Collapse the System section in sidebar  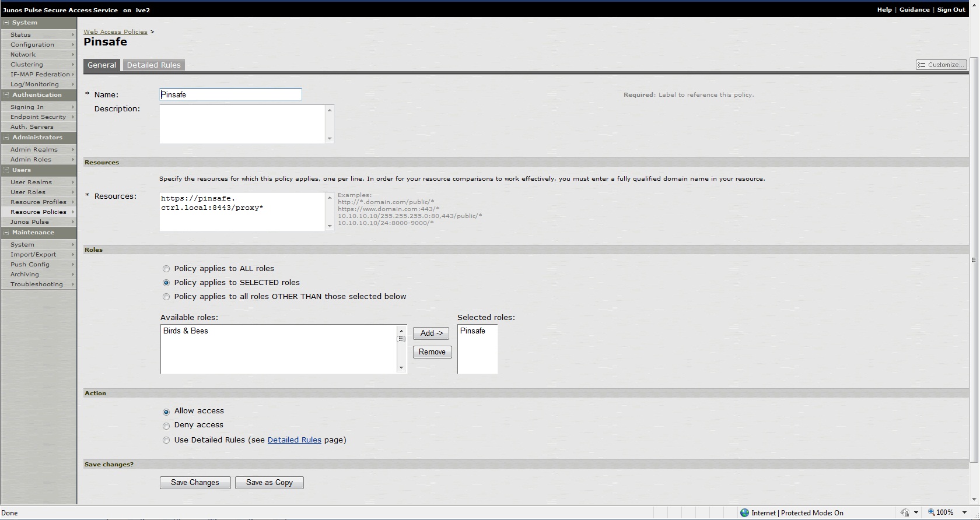click(6, 23)
